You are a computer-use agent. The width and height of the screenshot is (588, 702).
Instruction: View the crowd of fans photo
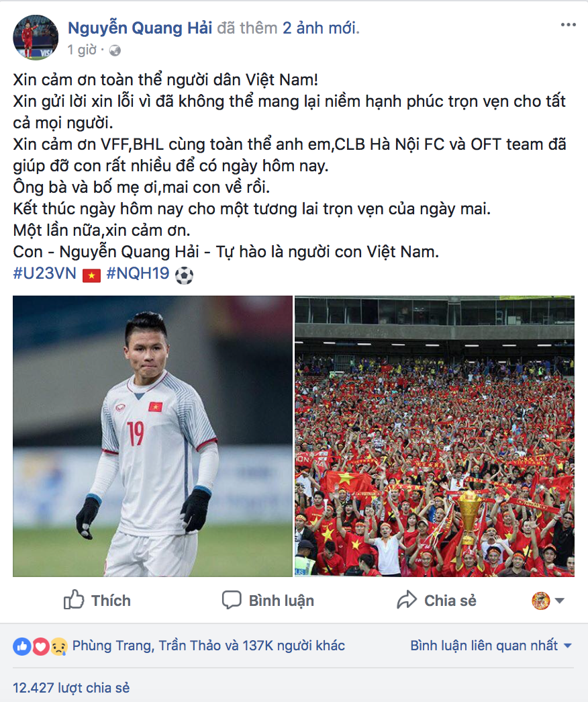coord(434,436)
